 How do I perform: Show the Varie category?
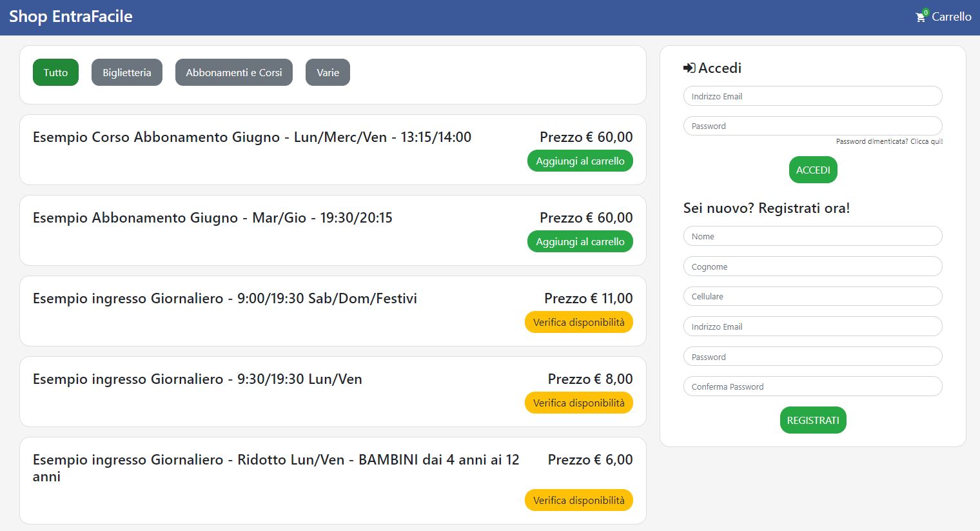[328, 72]
